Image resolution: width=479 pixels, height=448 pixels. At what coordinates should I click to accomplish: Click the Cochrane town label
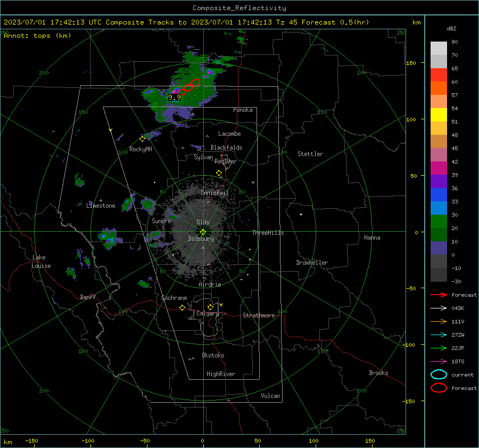(174, 298)
